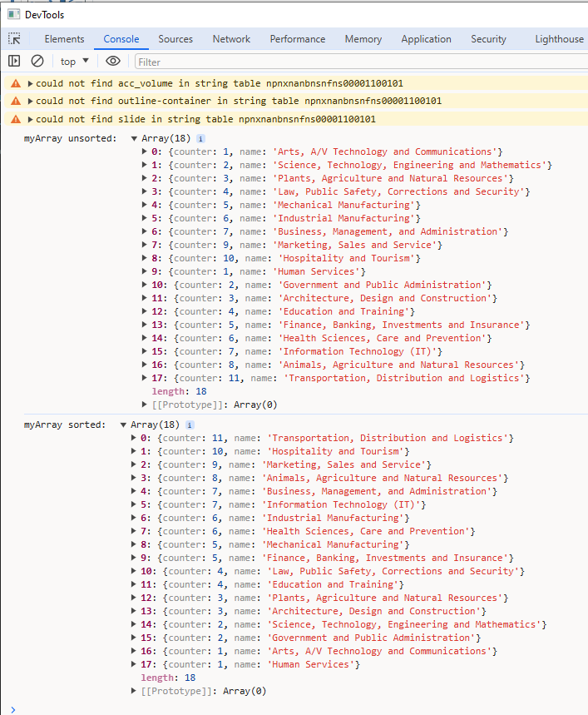
Task: Click the info badge beside unsorted Array(18)
Action: coord(200,138)
